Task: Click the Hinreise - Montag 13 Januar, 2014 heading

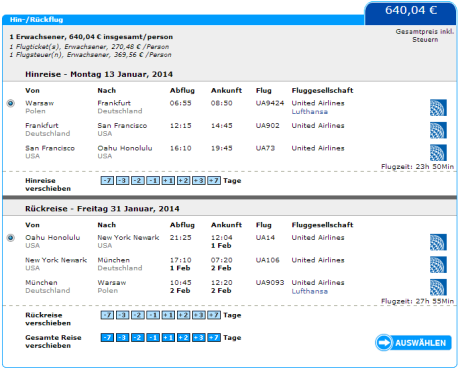Action: [99, 74]
